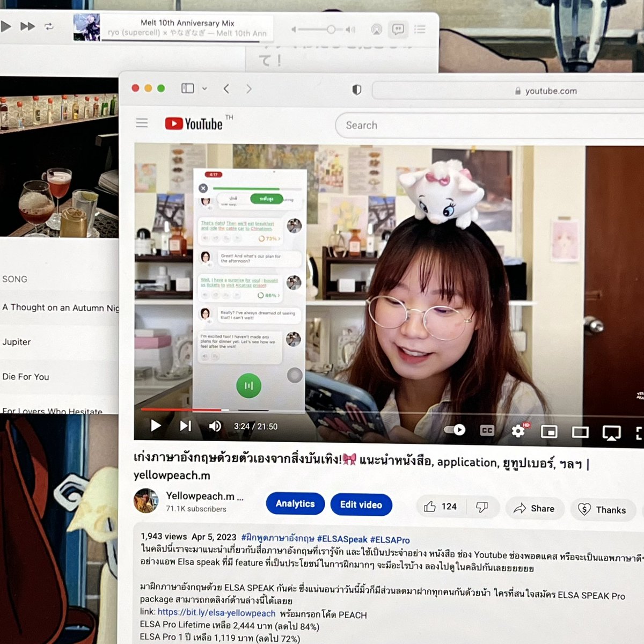The height and width of the screenshot is (644, 644).
Task: Select song Die For You
Action: [59, 377]
